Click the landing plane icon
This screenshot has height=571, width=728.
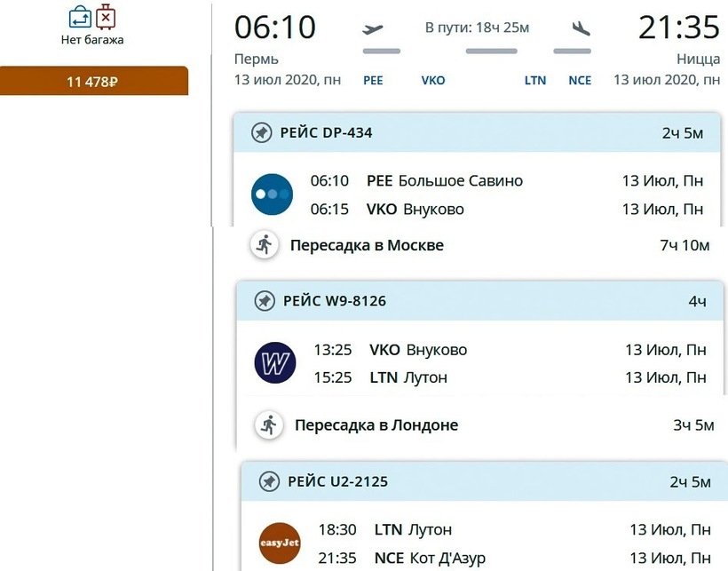click(x=581, y=29)
